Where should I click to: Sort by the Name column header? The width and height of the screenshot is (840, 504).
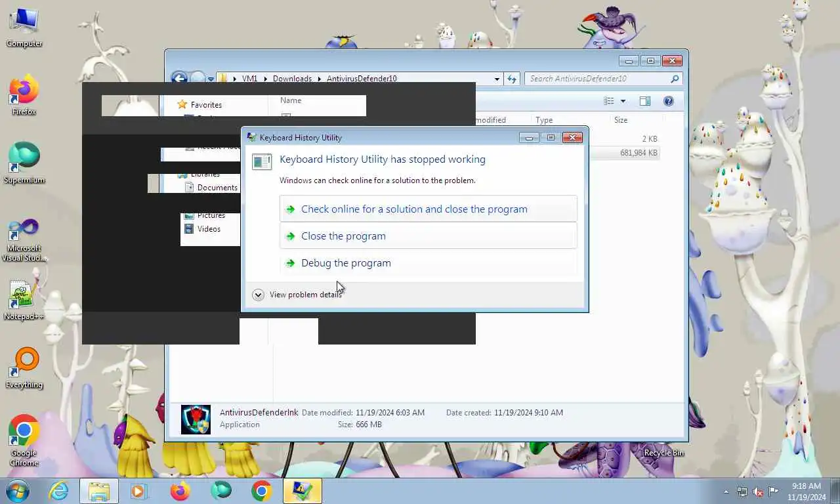291,100
